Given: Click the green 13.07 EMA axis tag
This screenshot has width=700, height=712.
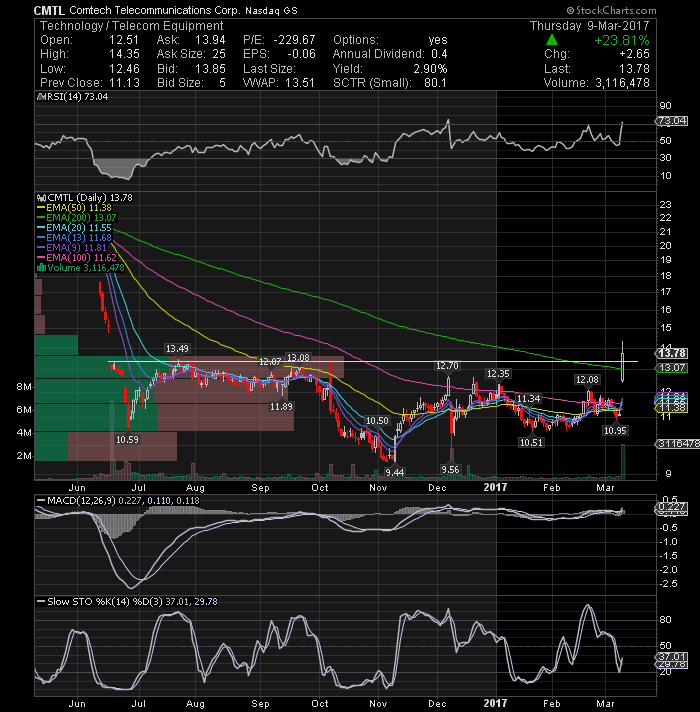Looking at the screenshot, I should 672,368.
